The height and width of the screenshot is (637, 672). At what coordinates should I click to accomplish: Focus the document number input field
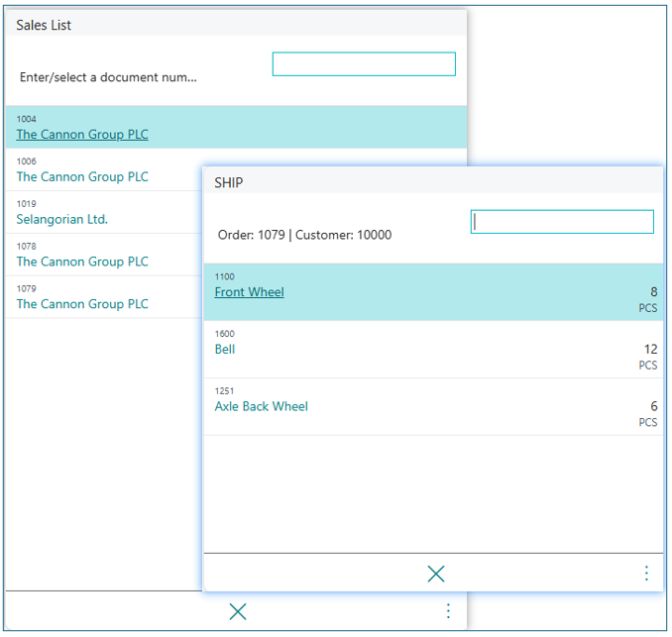click(364, 64)
